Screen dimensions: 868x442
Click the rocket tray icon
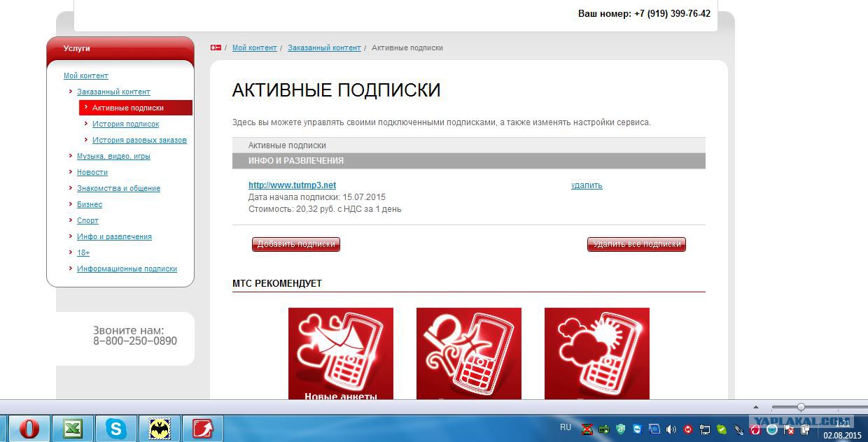738,429
